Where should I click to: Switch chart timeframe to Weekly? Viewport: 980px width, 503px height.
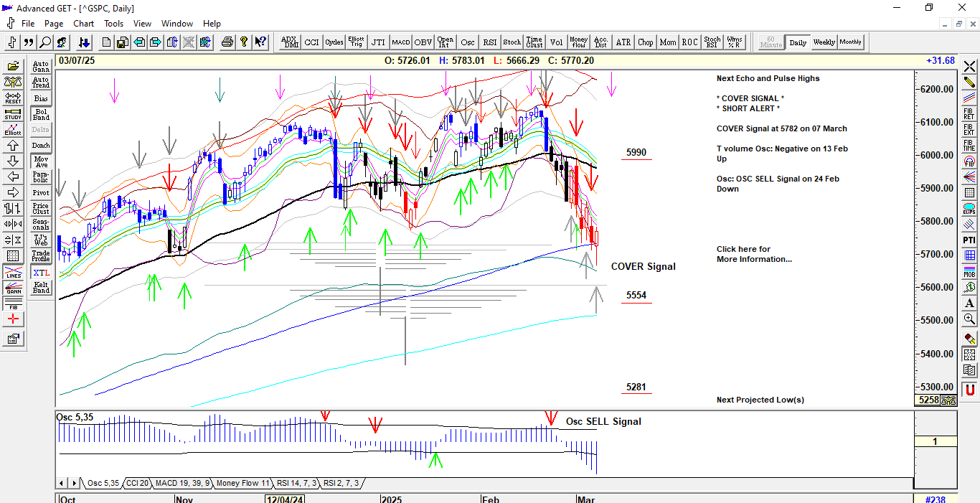tap(824, 42)
